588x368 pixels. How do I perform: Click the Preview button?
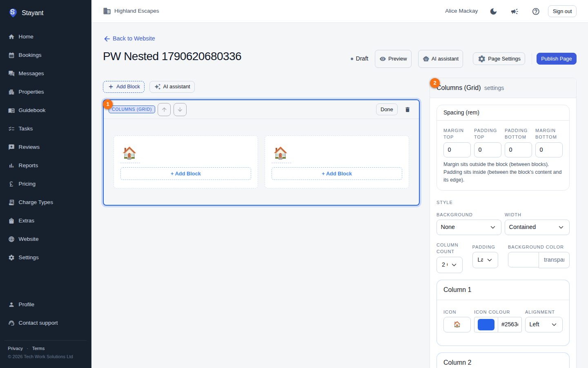click(x=393, y=59)
